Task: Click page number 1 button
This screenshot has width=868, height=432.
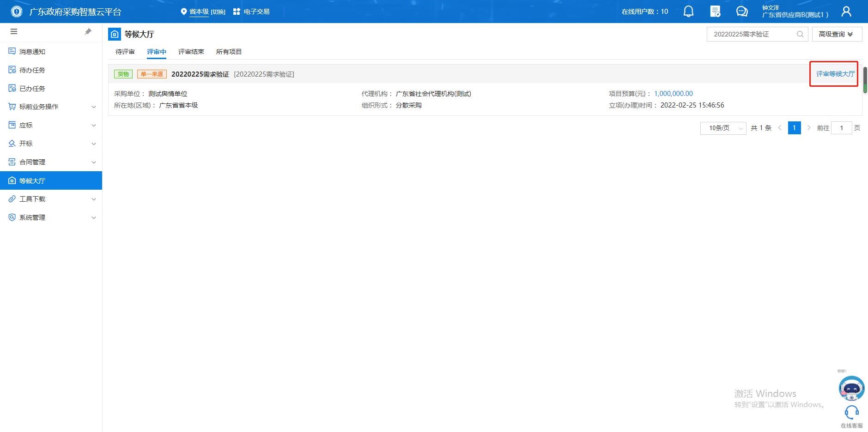Action: point(794,128)
